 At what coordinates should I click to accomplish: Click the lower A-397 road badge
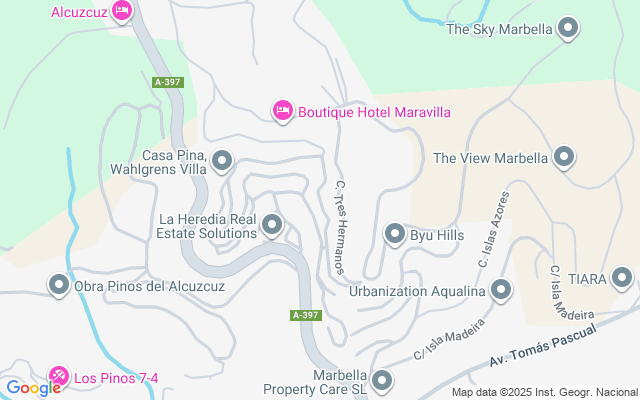click(x=306, y=315)
